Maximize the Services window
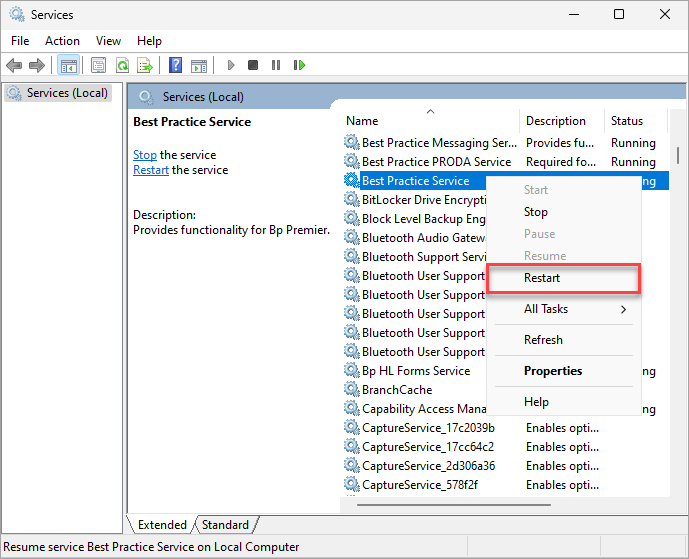Image resolution: width=689 pixels, height=559 pixels. point(619,15)
